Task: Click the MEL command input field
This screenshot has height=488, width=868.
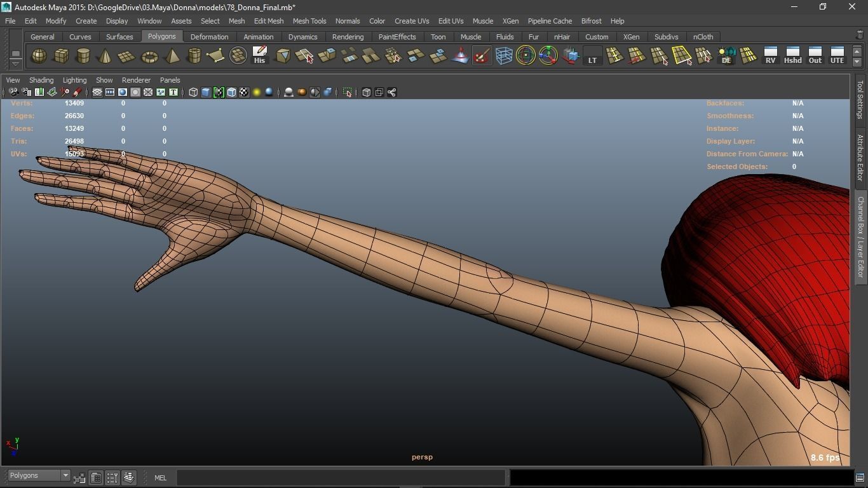Action: pos(341,477)
